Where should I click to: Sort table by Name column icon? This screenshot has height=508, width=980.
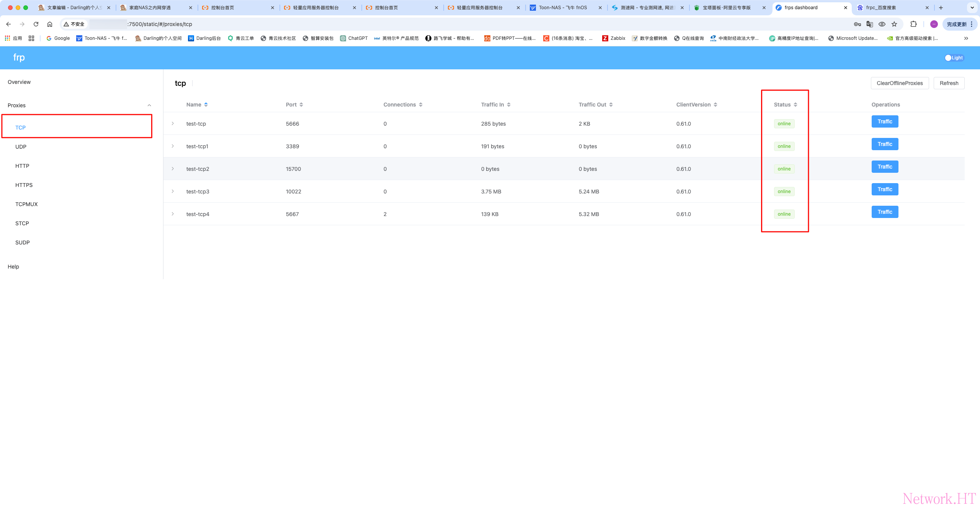[x=206, y=105]
